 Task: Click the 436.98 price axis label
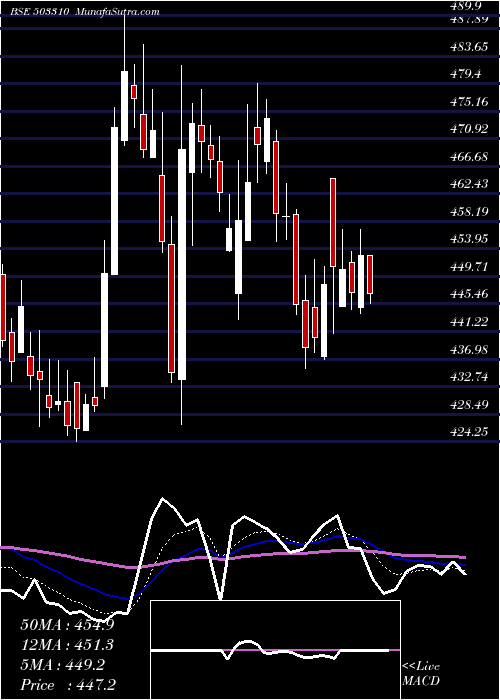coord(467,349)
